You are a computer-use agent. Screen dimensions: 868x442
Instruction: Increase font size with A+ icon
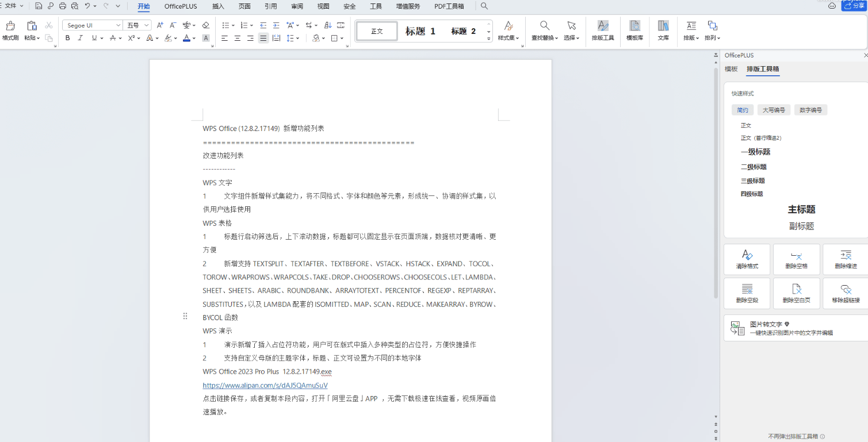coord(160,25)
